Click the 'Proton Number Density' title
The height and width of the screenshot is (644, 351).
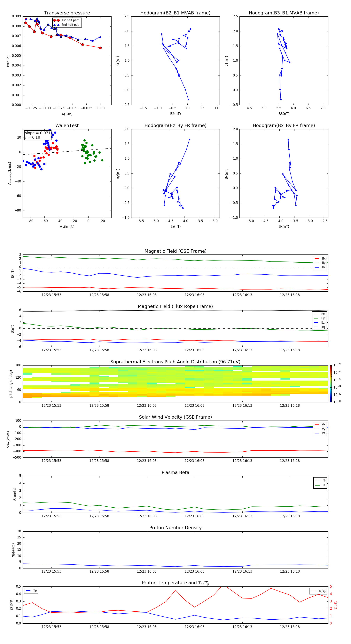click(175, 528)
